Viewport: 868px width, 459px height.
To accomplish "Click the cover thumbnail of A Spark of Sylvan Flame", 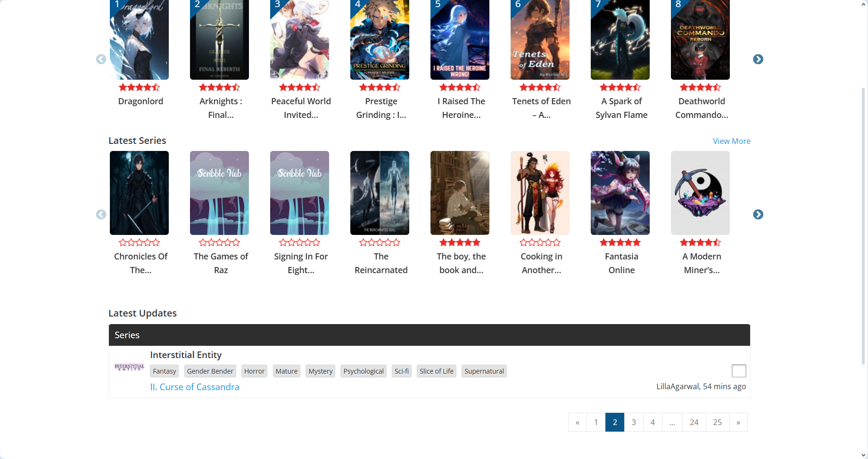I will [x=620, y=40].
